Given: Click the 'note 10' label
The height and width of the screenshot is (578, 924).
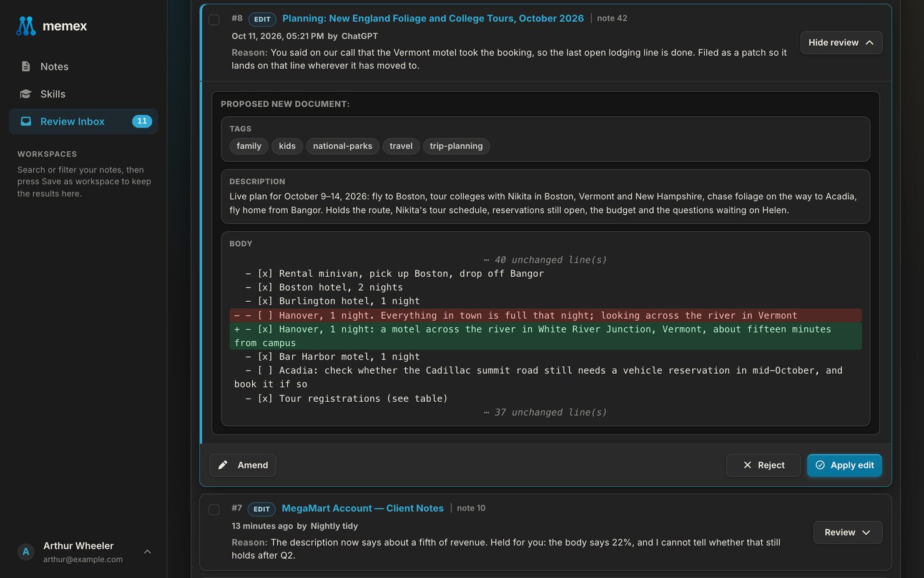Looking at the screenshot, I should (x=471, y=508).
